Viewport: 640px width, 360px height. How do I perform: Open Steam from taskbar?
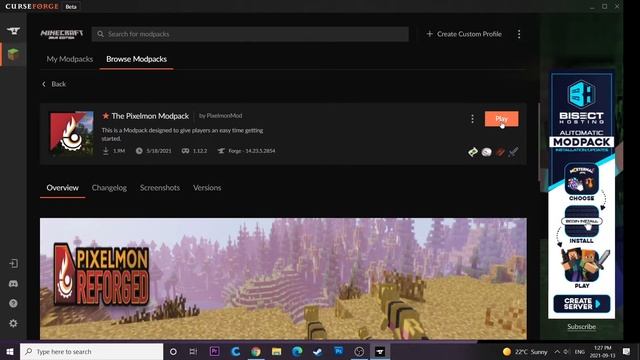click(x=318, y=351)
